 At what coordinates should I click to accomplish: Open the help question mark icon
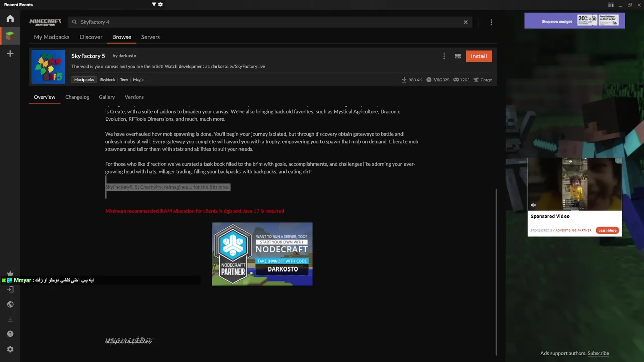pos(10,334)
